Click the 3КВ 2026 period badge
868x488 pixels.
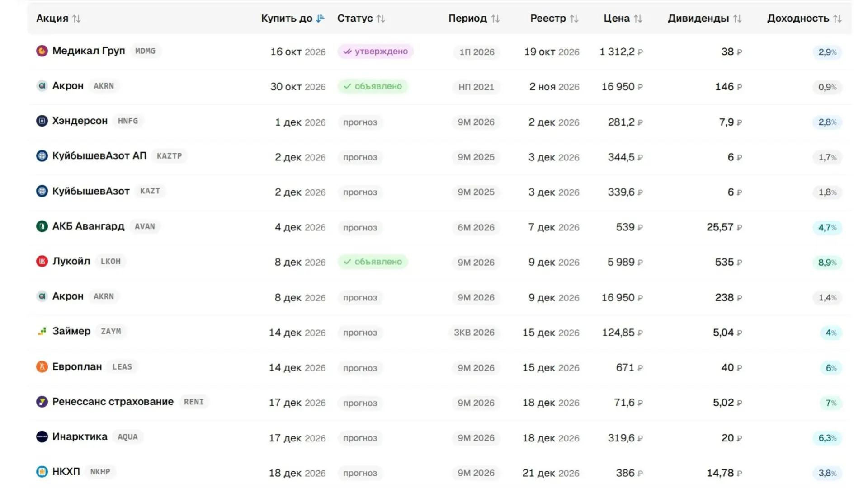pyautogui.click(x=474, y=333)
